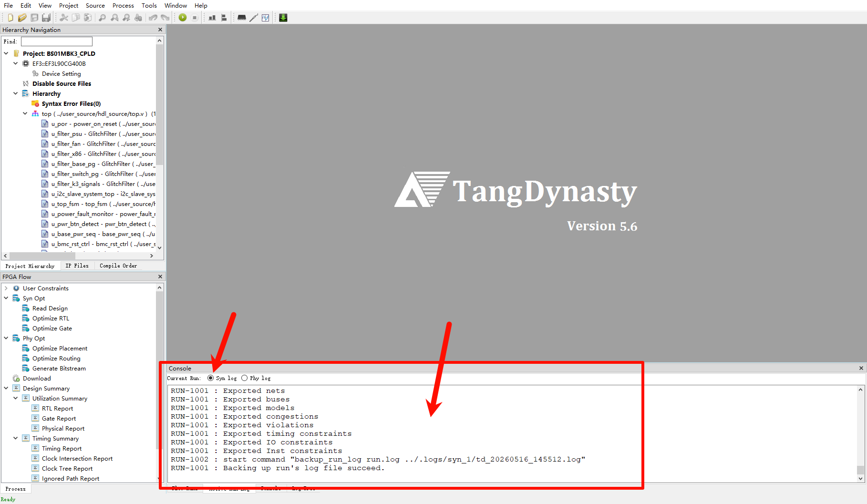Image resolution: width=867 pixels, height=504 pixels.
Task: Close the Console panel
Action: 861,368
